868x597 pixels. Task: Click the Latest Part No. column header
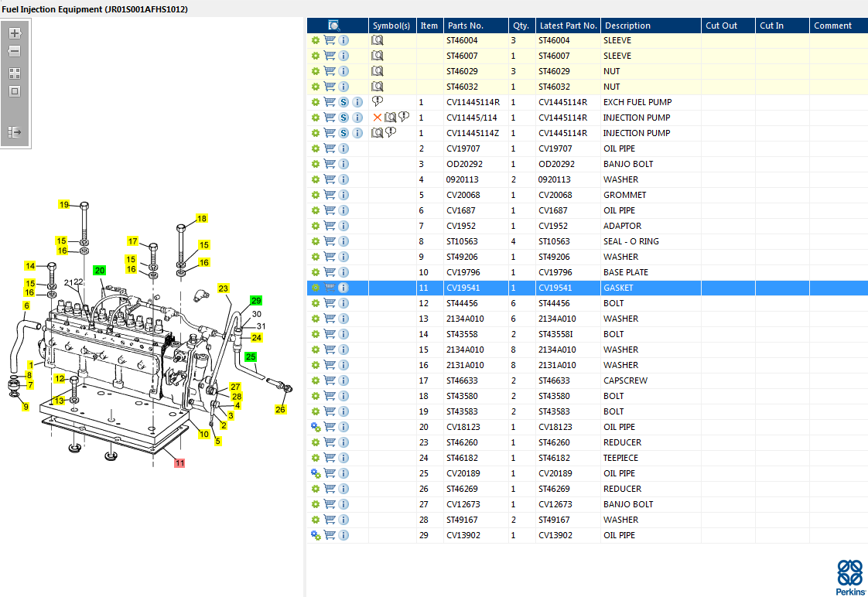[568, 26]
